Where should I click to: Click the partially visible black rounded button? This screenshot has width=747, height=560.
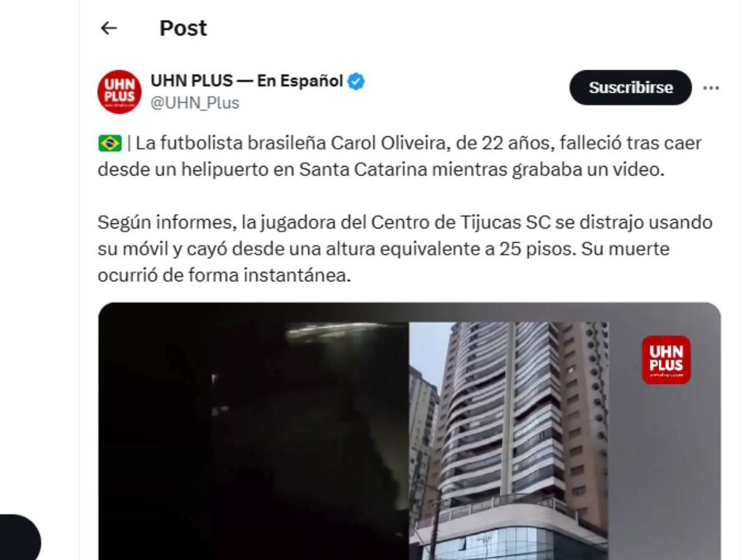tap(20, 537)
